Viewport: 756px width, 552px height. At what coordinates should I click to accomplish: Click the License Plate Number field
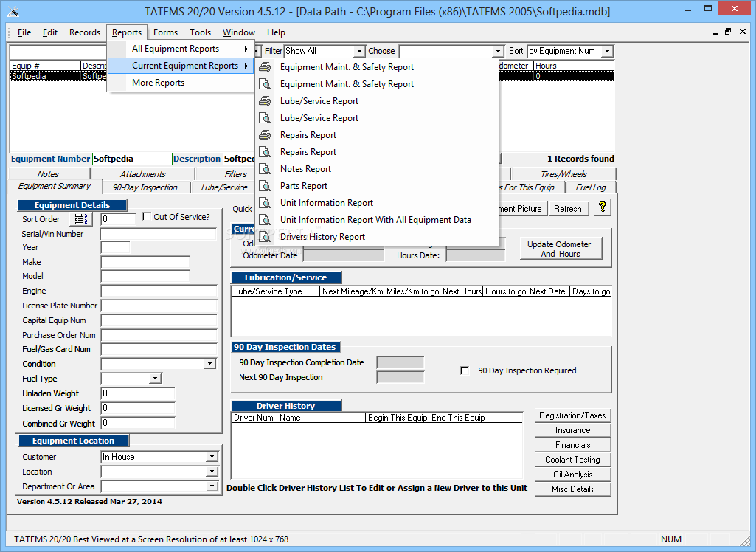[159, 306]
